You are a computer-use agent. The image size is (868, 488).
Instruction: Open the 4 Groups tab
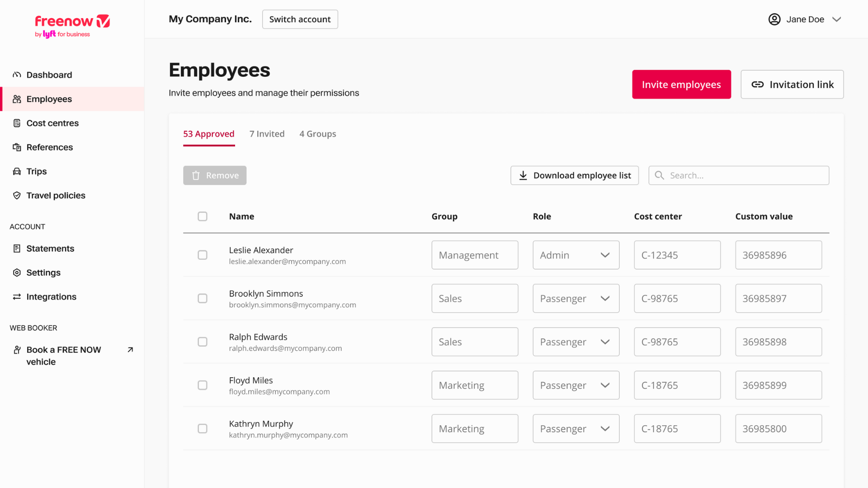click(317, 134)
